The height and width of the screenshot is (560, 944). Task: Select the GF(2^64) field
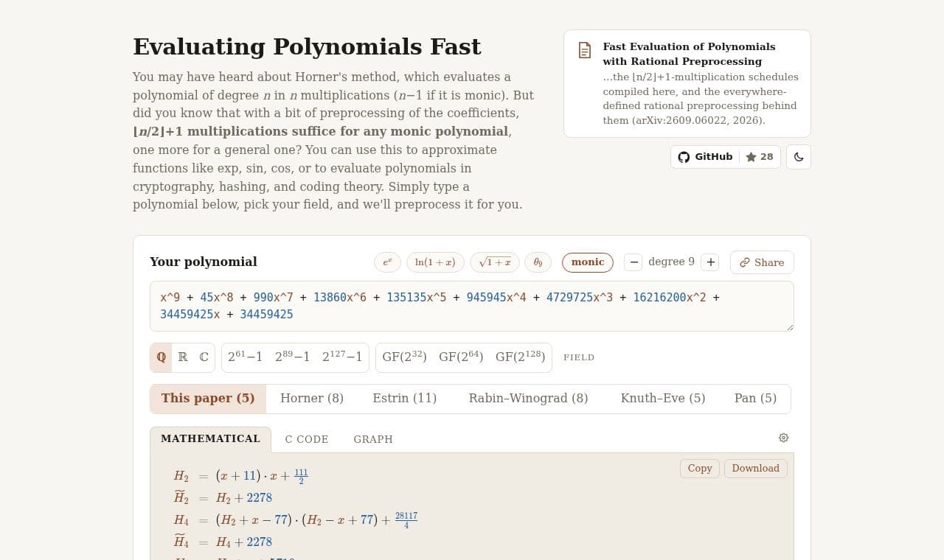pos(461,357)
